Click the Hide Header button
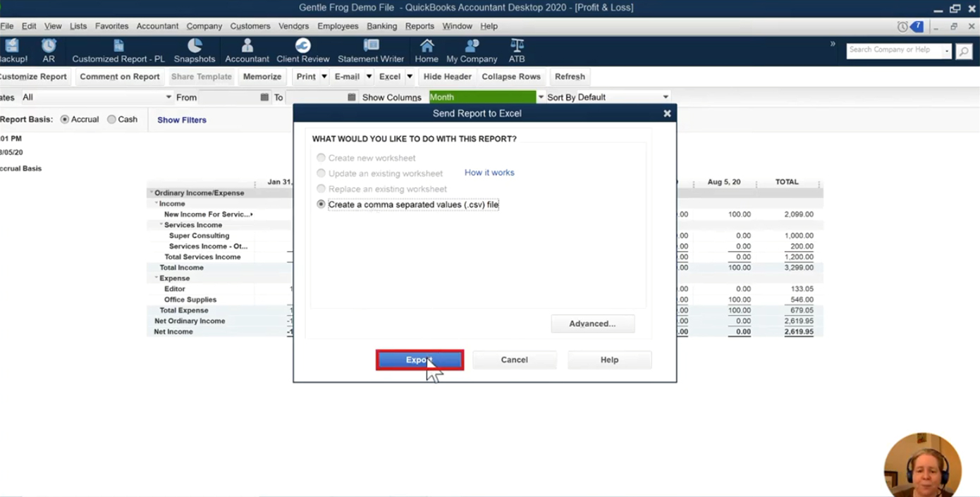980x497 pixels. click(x=448, y=77)
